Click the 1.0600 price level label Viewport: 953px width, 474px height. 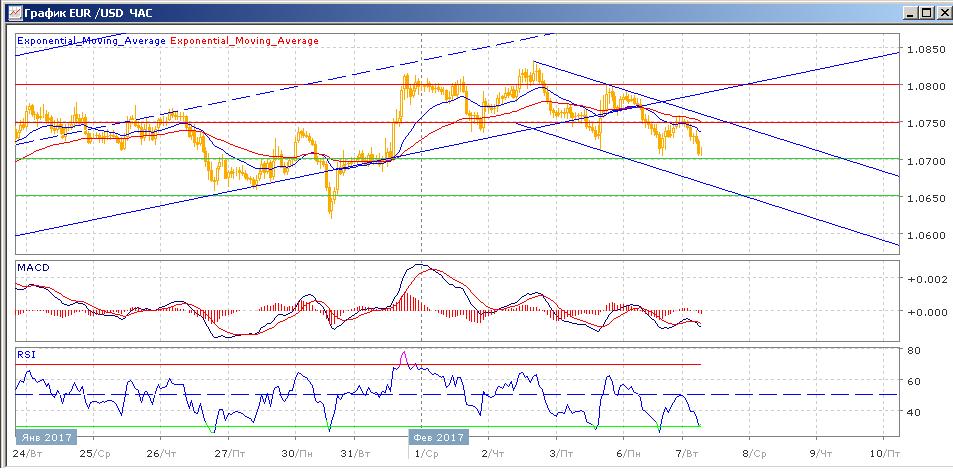(925, 236)
